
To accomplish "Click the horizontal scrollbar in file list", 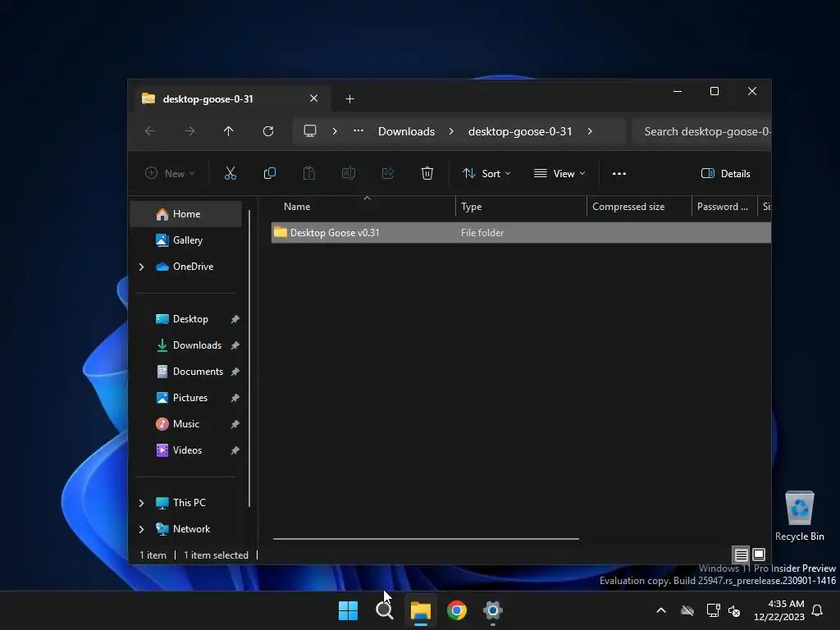I will coord(426,539).
